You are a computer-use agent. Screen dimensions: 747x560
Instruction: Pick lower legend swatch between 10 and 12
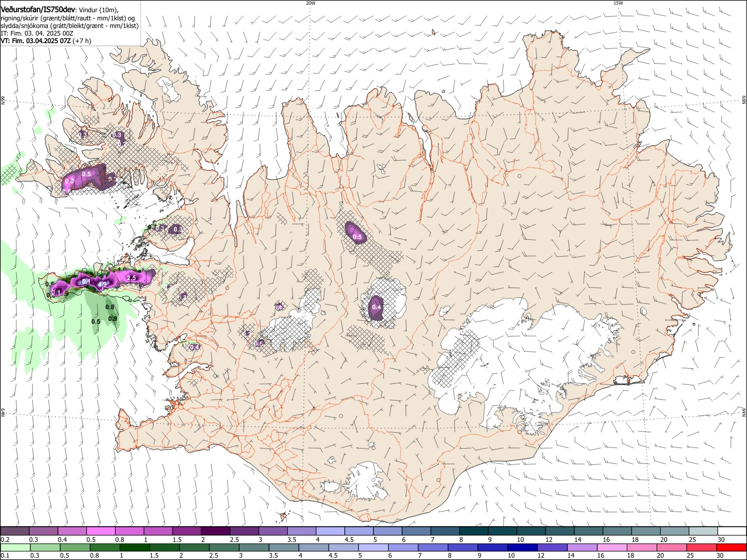521,547
